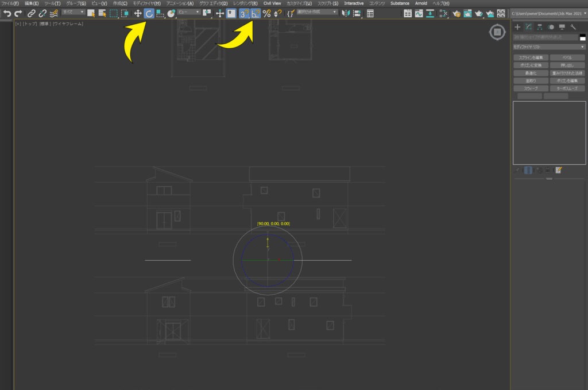Toggle the 3D Snaps button
The image size is (588, 390).
click(x=244, y=14)
